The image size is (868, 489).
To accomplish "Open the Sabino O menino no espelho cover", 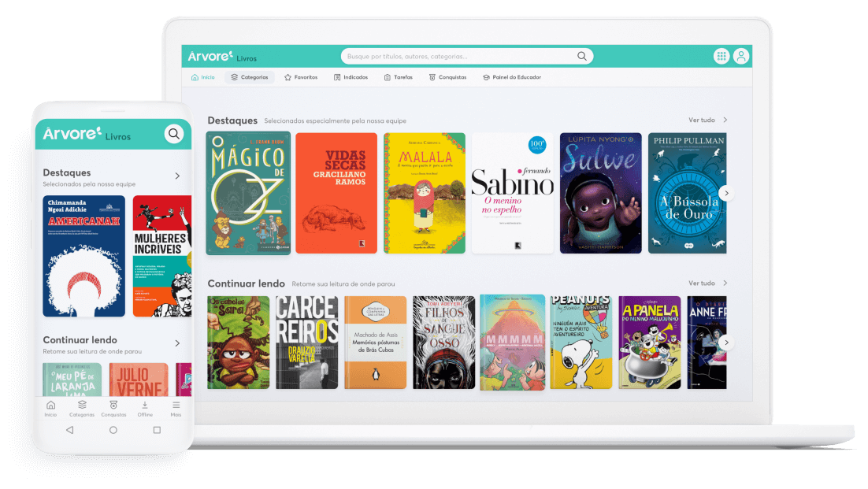I will [513, 193].
